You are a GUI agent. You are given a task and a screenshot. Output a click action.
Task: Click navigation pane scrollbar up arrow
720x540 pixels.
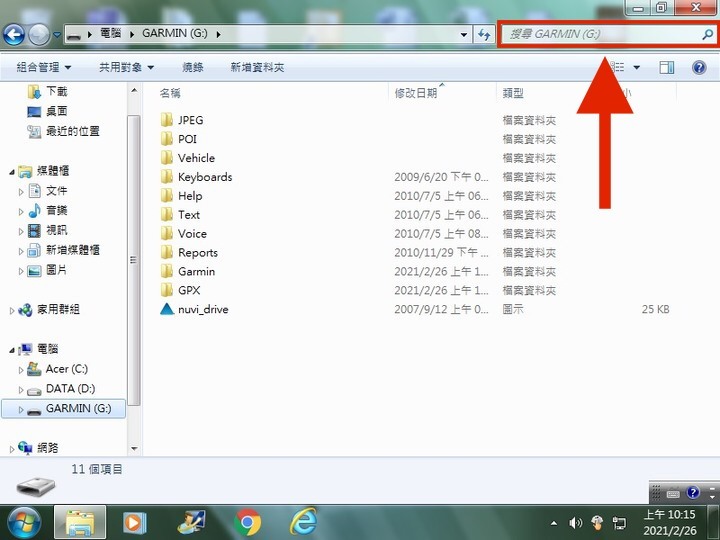click(x=134, y=90)
